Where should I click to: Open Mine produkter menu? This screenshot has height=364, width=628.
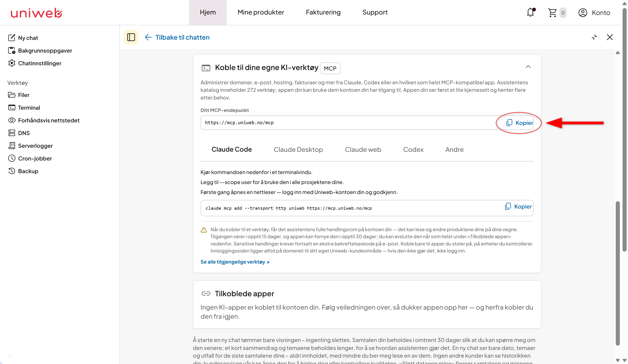(x=261, y=12)
